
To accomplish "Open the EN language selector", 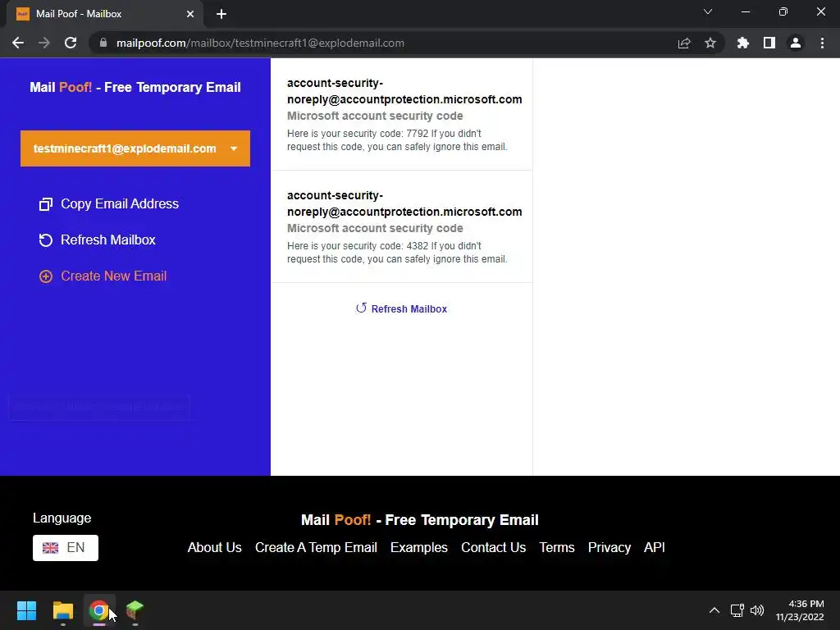I will tap(66, 547).
